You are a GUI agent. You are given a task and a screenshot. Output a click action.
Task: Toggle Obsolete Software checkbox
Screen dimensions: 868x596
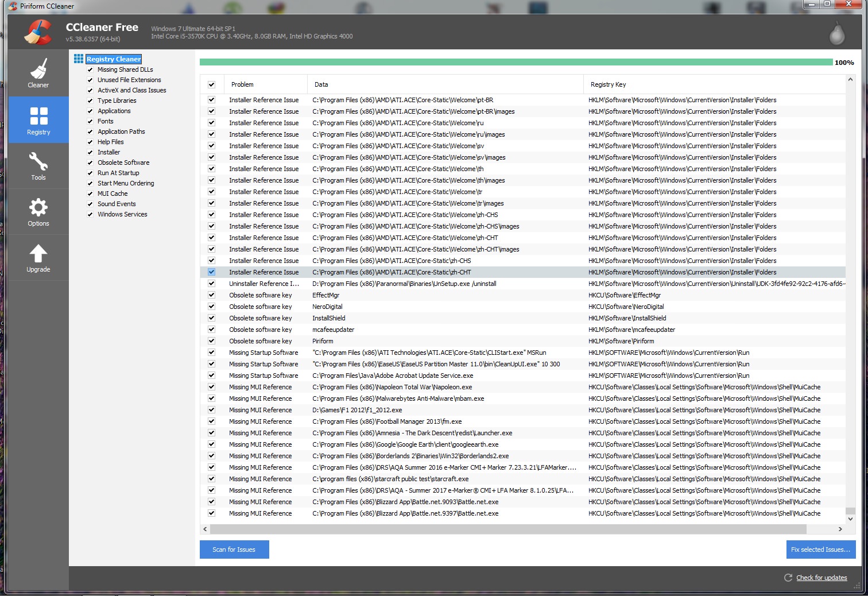tap(90, 162)
